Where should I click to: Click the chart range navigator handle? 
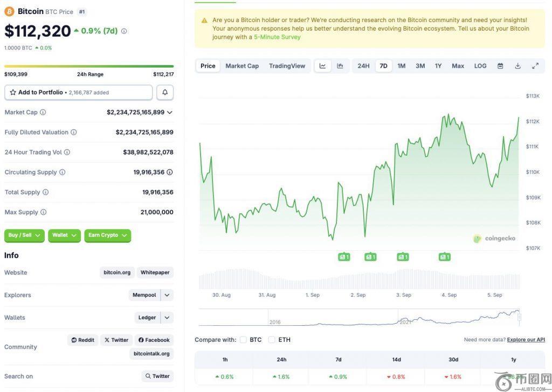pos(519,317)
